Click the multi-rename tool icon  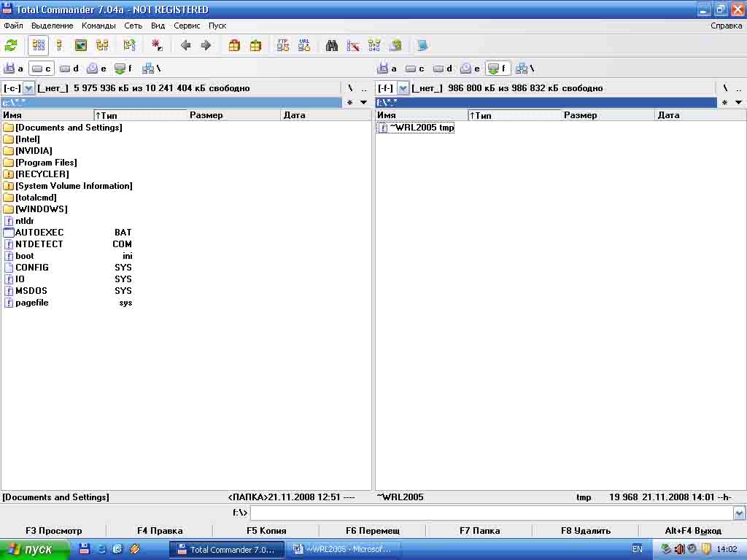click(353, 46)
